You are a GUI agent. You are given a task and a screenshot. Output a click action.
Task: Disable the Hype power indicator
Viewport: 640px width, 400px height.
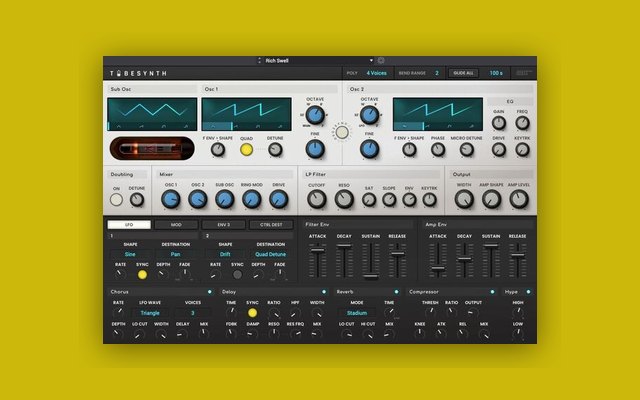tap(529, 292)
